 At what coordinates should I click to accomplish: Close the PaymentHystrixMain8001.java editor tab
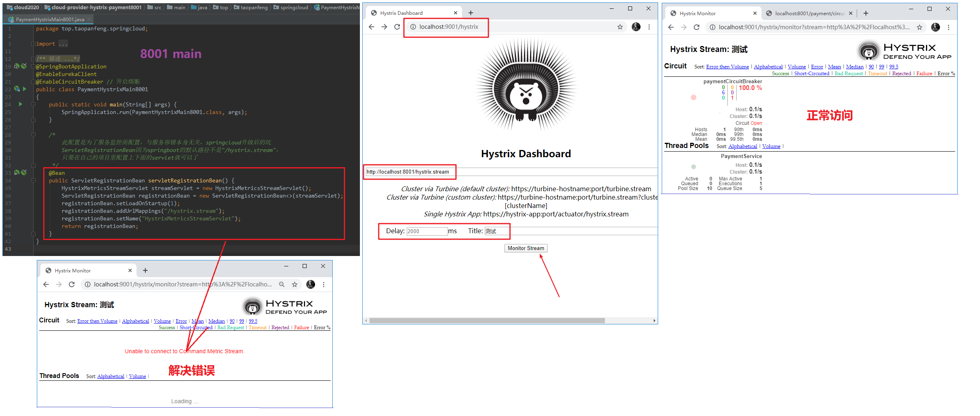pyautogui.click(x=89, y=19)
